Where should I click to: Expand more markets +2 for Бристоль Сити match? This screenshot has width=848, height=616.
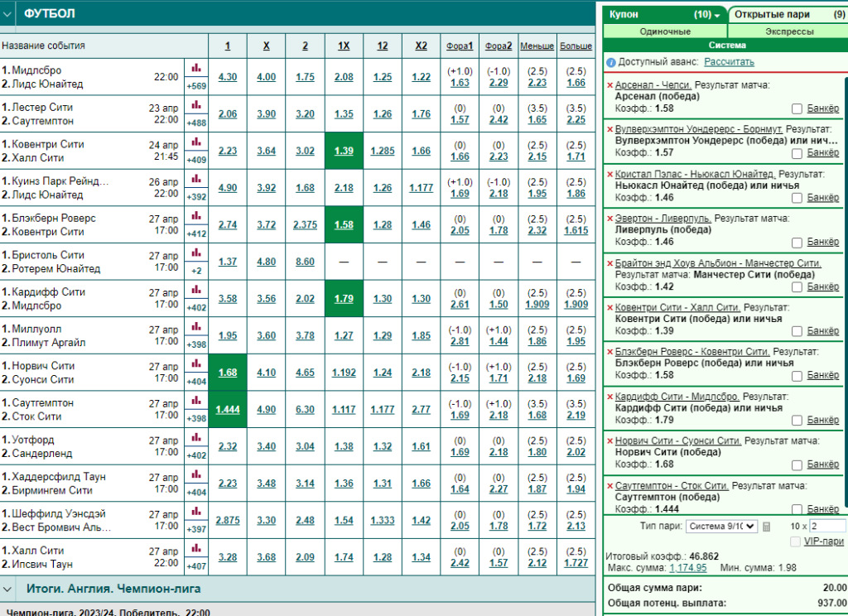coord(196,271)
